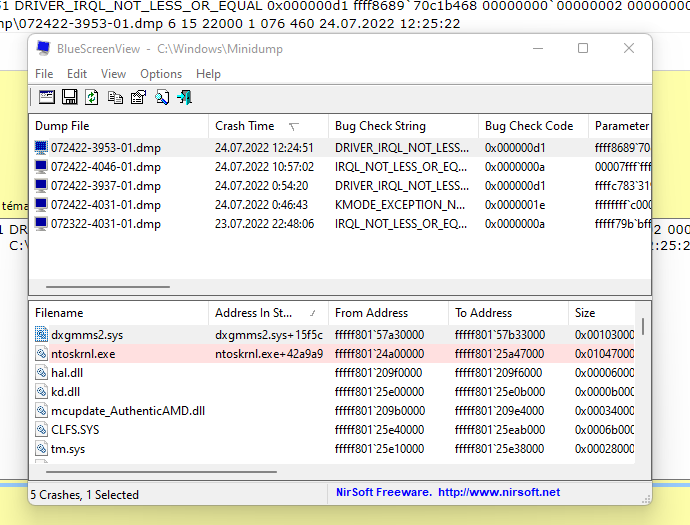
Task: Click the icon beside 072422-4031-01.dmp
Action: coord(41,205)
